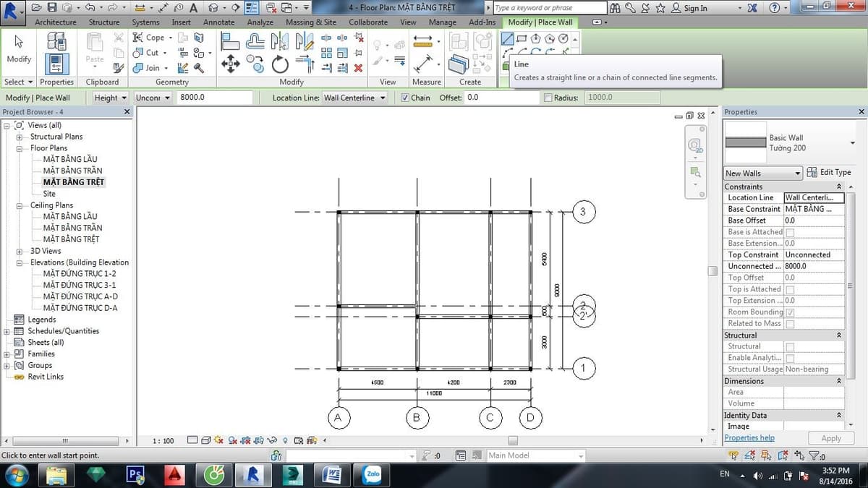Select the Rectangle draw tool
The height and width of the screenshot is (488, 868).
pos(522,39)
